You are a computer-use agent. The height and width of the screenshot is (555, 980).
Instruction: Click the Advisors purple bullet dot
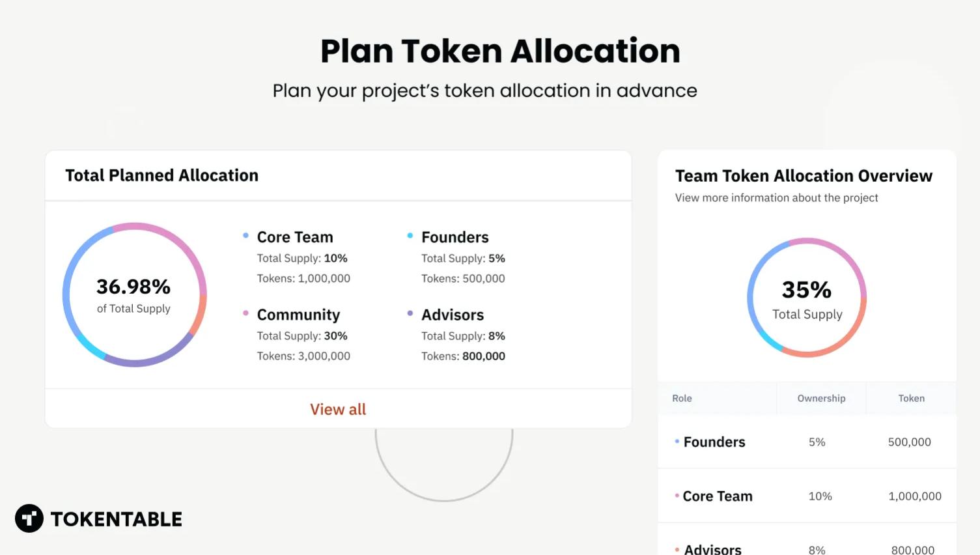tap(410, 313)
